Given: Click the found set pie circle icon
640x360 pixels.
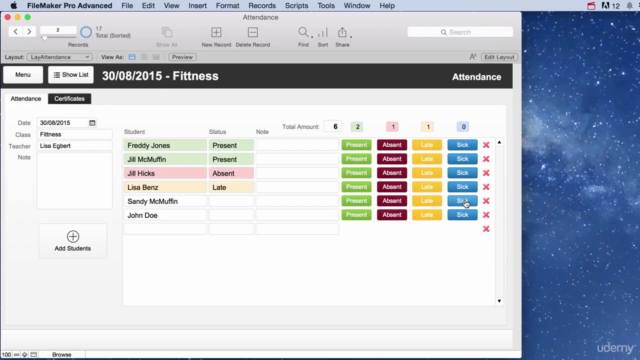Looking at the screenshot, I should click(x=86, y=32).
